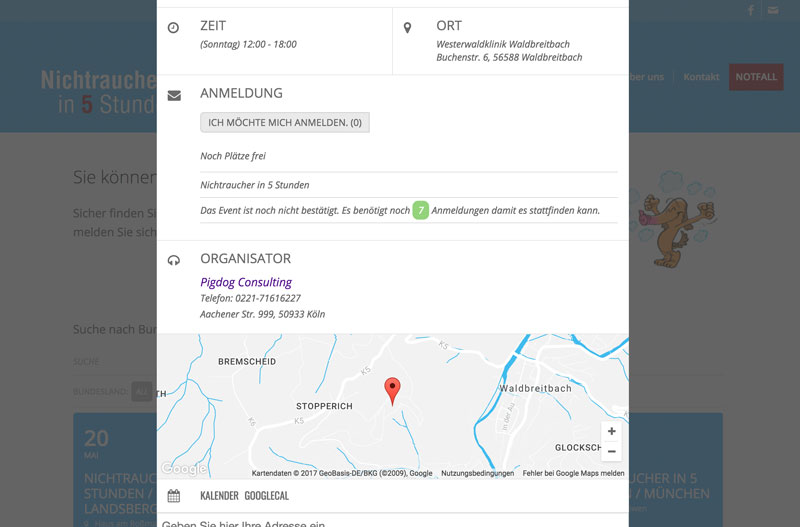Click the address input field below calendar
This screenshot has width=800, height=527.
(x=392, y=521)
